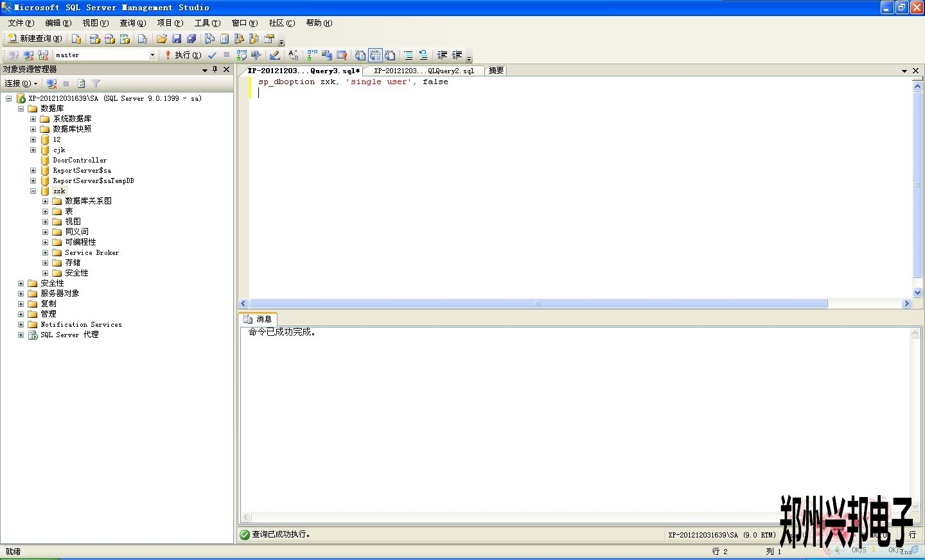Click the Parse query checkmark icon
Viewport: 925px width, 560px height.
point(212,55)
